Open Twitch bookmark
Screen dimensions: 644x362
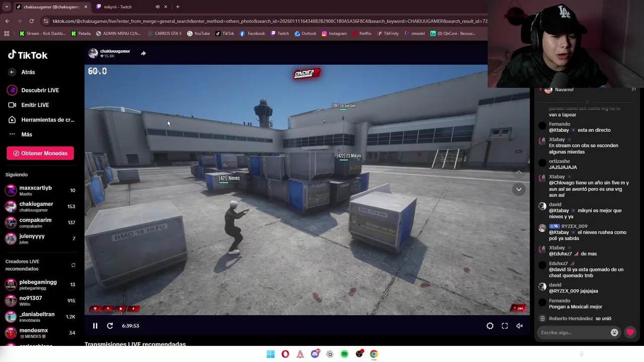pos(280,34)
